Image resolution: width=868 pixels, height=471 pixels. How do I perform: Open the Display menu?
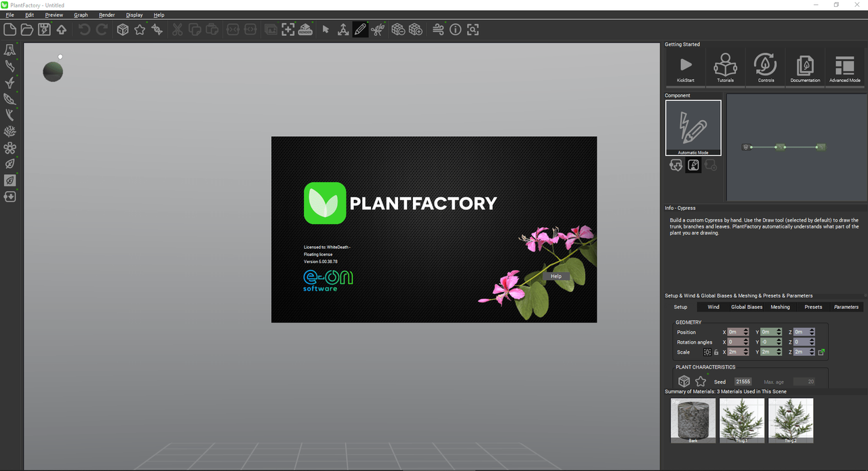134,15
